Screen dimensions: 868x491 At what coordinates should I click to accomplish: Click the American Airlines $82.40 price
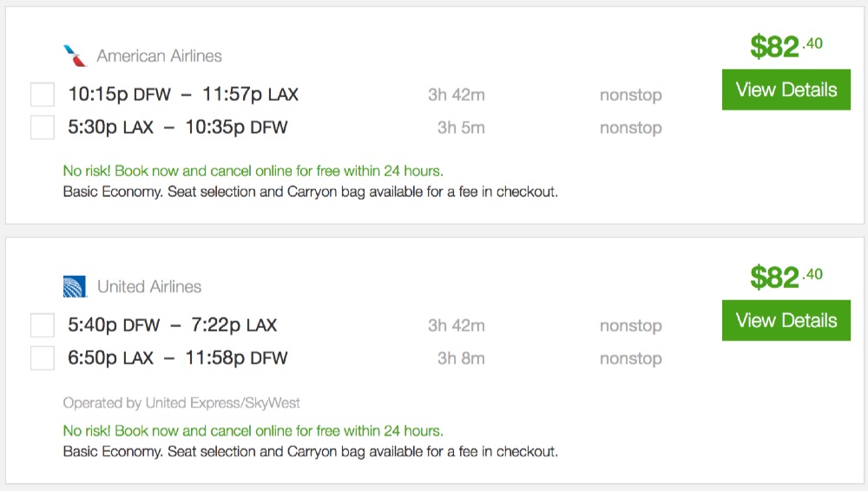click(786, 47)
